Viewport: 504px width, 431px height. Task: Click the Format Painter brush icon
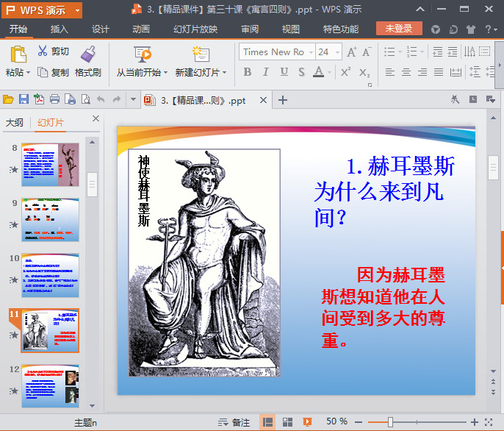click(x=87, y=54)
